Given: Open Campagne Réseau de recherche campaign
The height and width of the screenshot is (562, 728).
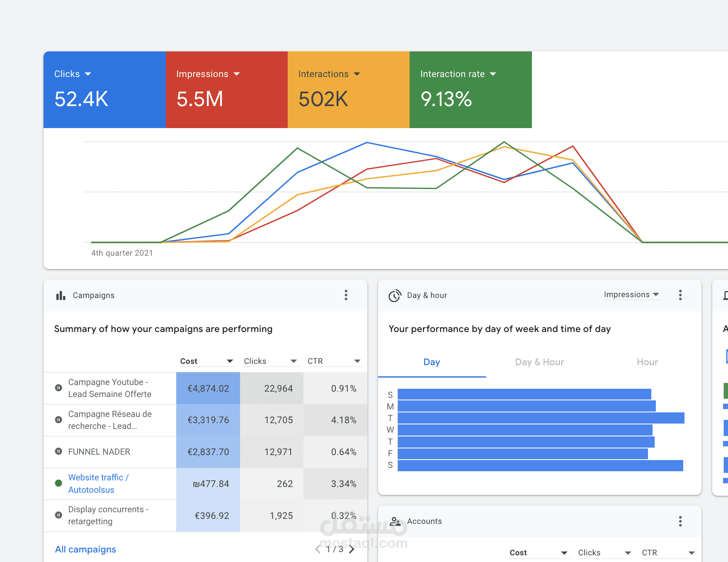Looking at the screenshot, I should (x=110, y=420).
